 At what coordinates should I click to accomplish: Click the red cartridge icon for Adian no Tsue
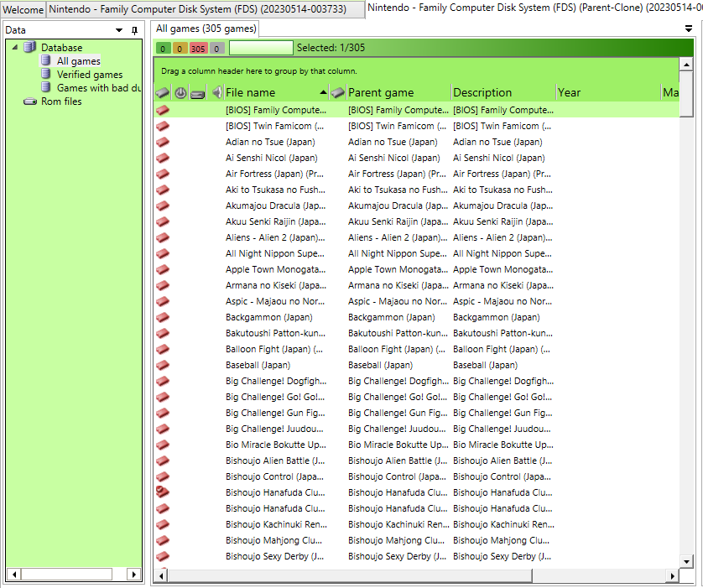click(162, 142)
